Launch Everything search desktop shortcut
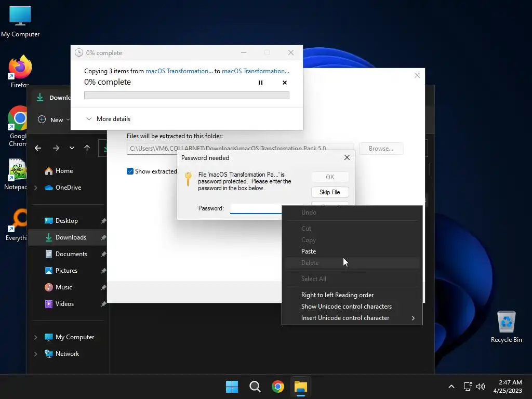The width and height of the screenshot is (532, 399). pos(16,224)
